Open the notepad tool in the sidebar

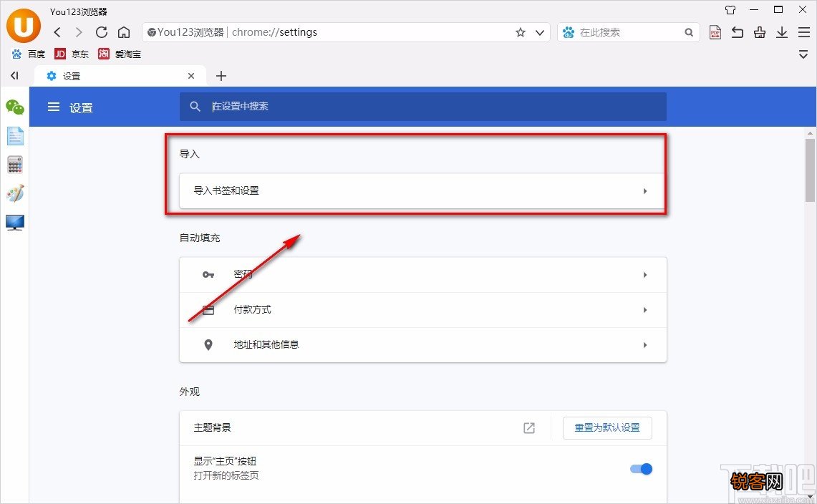15,135
